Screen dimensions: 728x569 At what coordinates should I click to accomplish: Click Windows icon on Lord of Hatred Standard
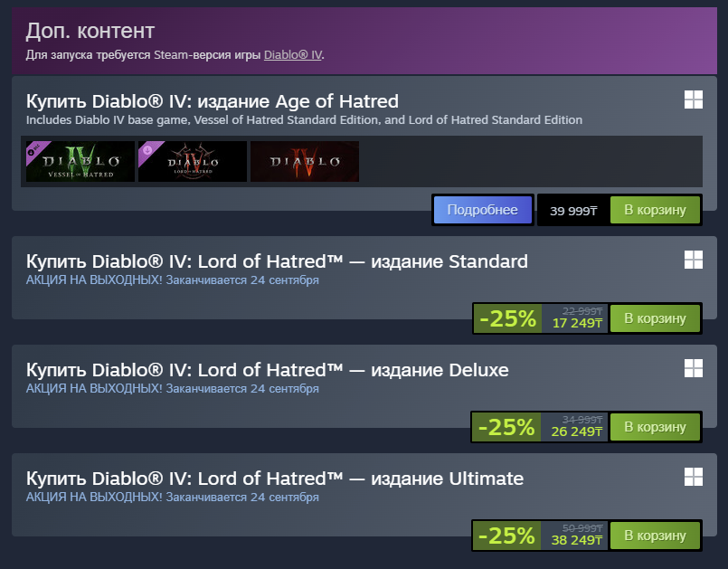693,261
